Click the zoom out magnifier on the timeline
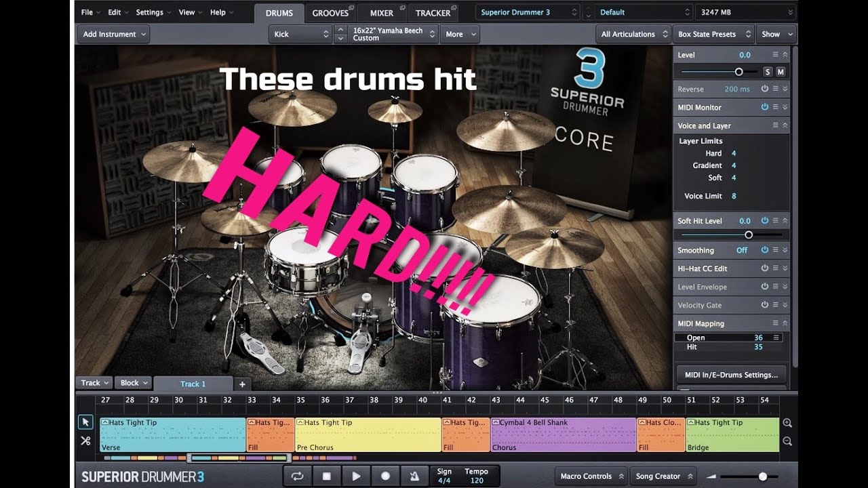 [787, 441]
